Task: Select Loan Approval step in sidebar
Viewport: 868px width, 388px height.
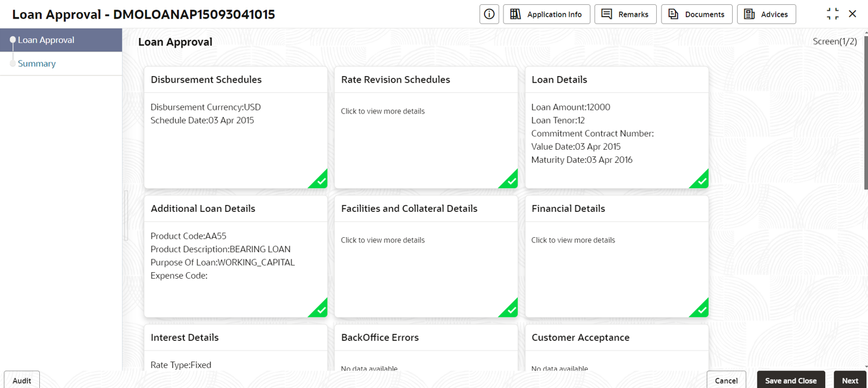Action: coord(61,40)
